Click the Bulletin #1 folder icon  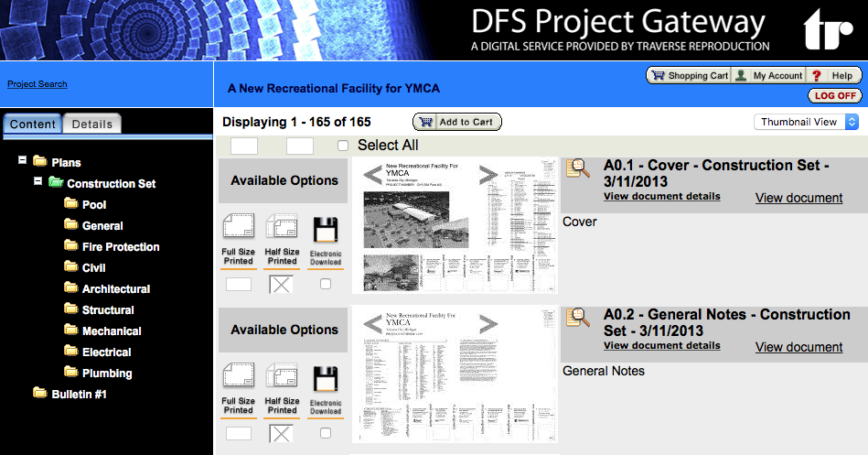pos(40,393)
